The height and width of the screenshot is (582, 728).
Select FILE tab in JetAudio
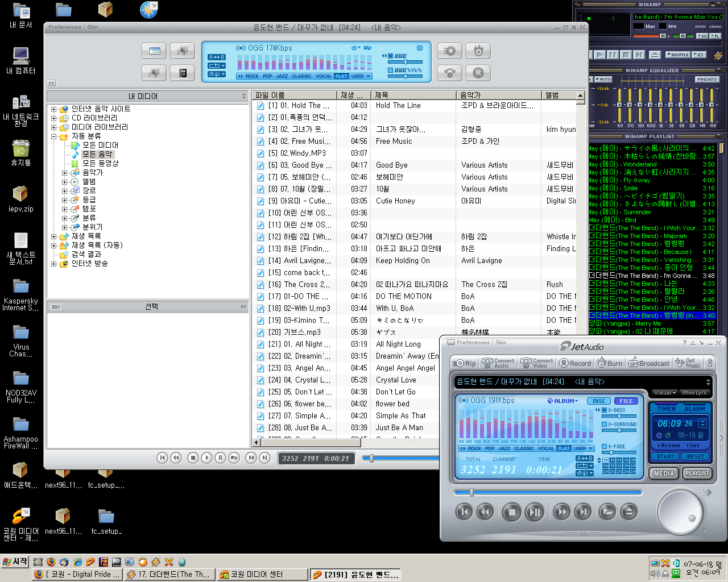pyautogui.click(x=626, y=401)
